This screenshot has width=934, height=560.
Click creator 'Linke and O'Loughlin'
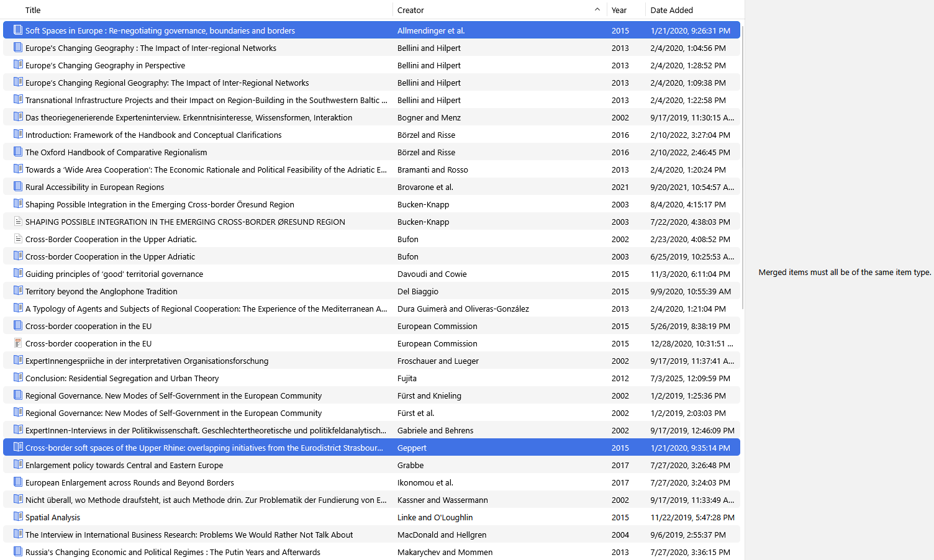point(435,517)
